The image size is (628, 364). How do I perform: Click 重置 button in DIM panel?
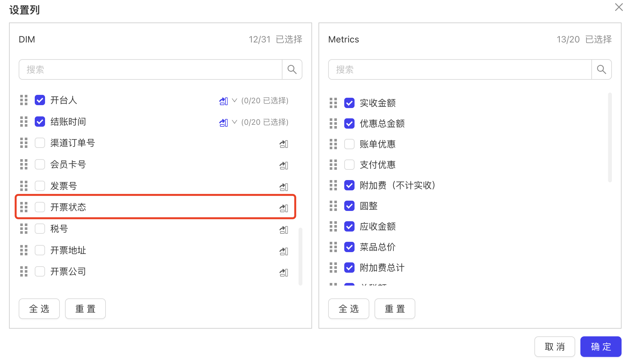(x=85, y=309)
